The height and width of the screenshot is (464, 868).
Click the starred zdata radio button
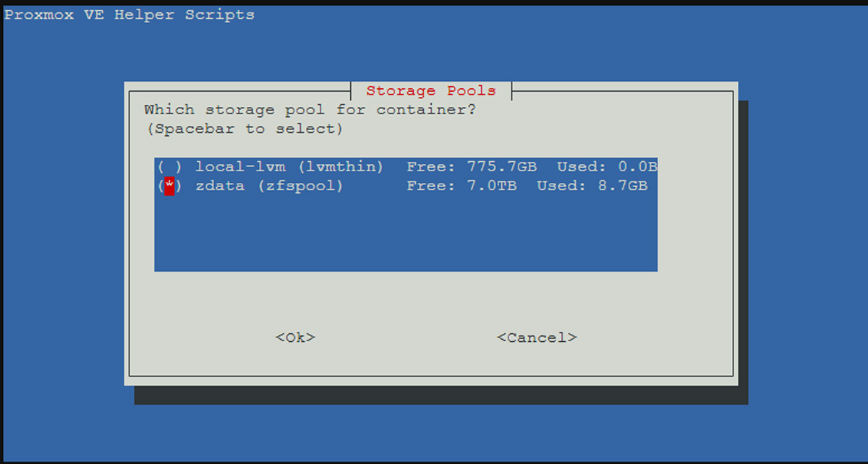click(169, 186)
